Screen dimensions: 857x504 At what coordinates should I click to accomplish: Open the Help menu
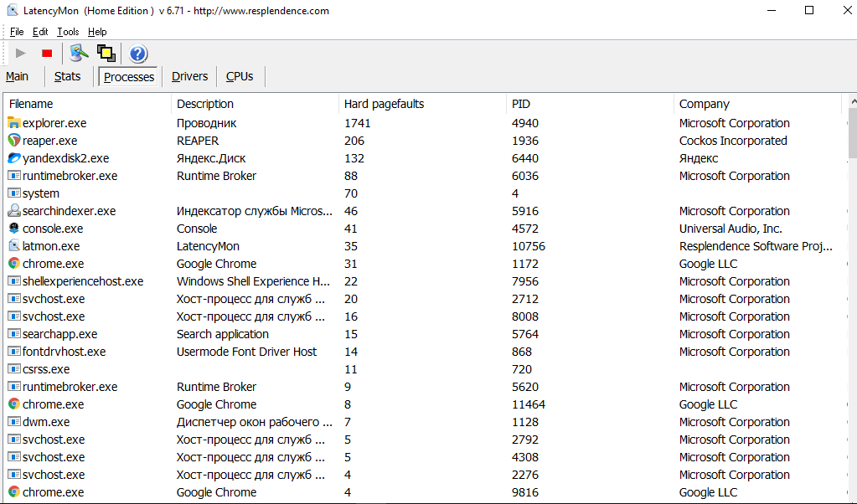click(97, 32)
